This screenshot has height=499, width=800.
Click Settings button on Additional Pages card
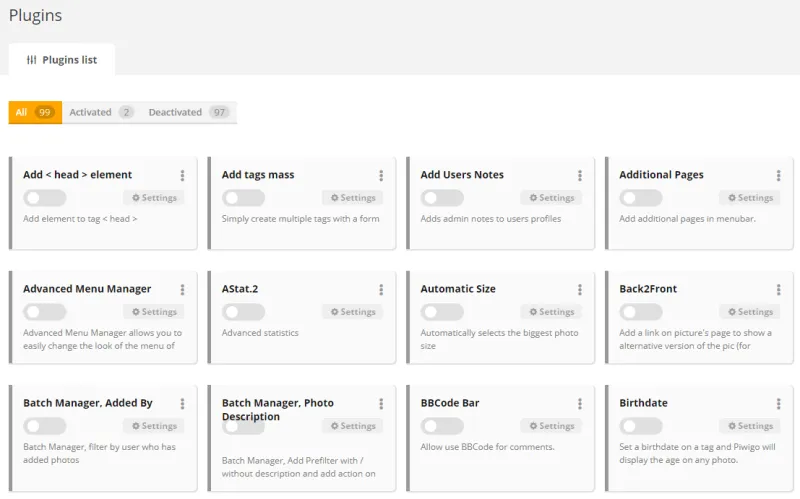point(750,198)
